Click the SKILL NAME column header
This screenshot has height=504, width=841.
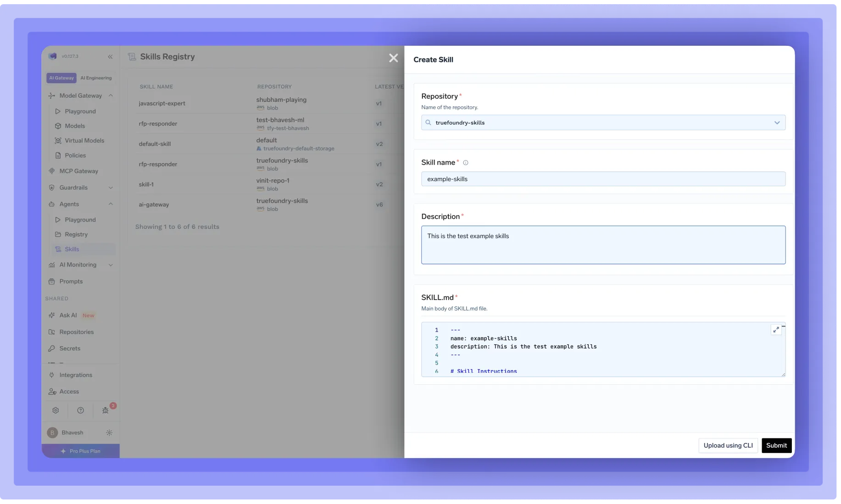click(156, 87)
